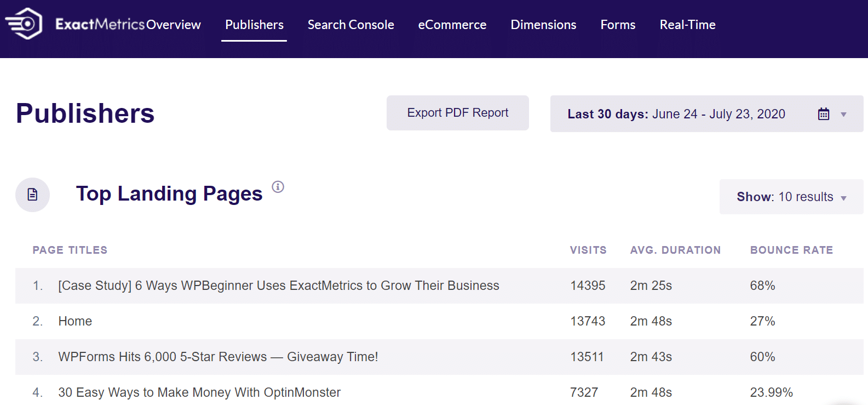The width and height of the screenshot is (868, 405).
Task: Select the WPForms Hits 6,000 Reviews title
Action: click(x=218, y=357)
